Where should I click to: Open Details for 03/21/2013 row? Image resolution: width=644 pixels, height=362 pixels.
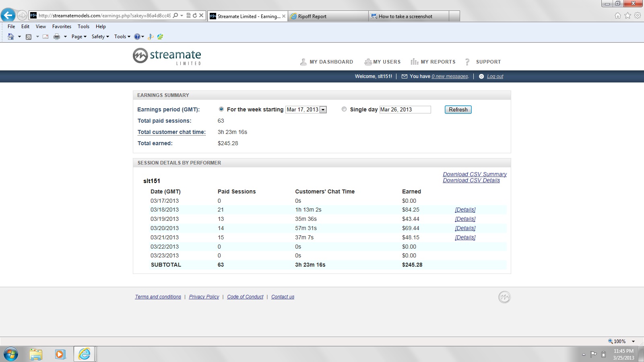[x=465, y=237]
